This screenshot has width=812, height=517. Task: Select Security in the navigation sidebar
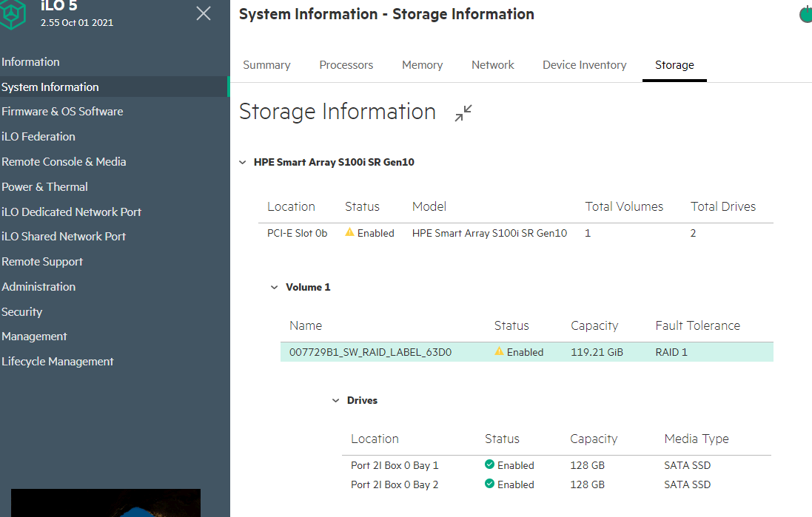(21, 311)
